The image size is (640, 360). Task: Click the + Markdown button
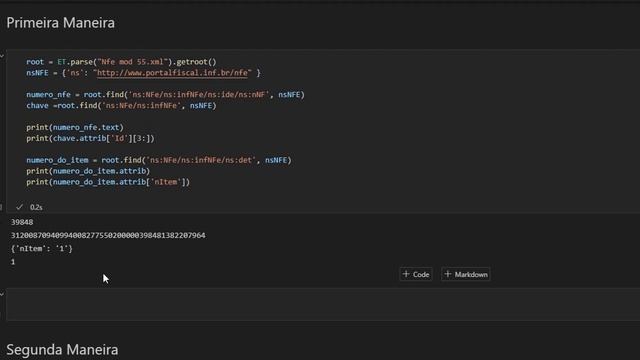(466, 274)
